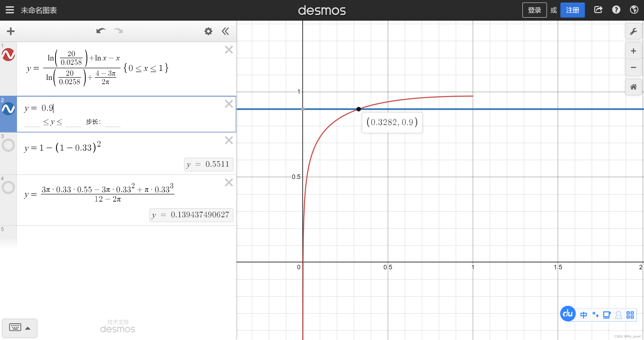Collapse the expression list panel

(x=225, y=31)
